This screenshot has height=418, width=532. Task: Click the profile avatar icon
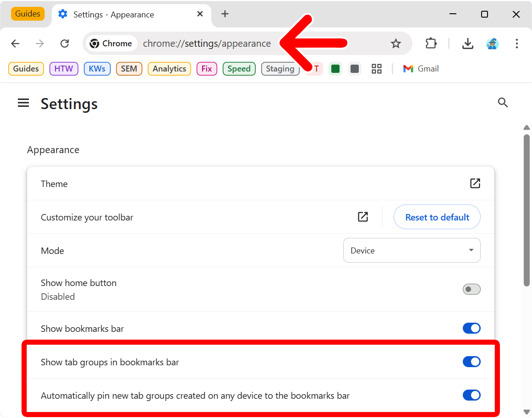pos(492,43)
